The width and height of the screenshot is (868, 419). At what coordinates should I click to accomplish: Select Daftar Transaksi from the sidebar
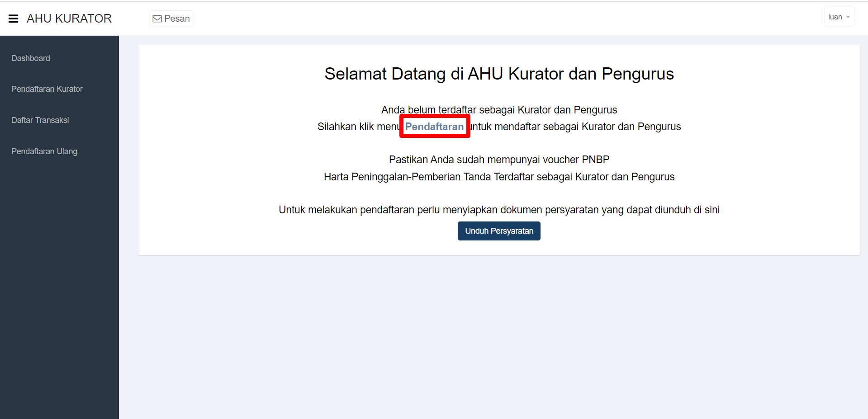pos(40,120)
